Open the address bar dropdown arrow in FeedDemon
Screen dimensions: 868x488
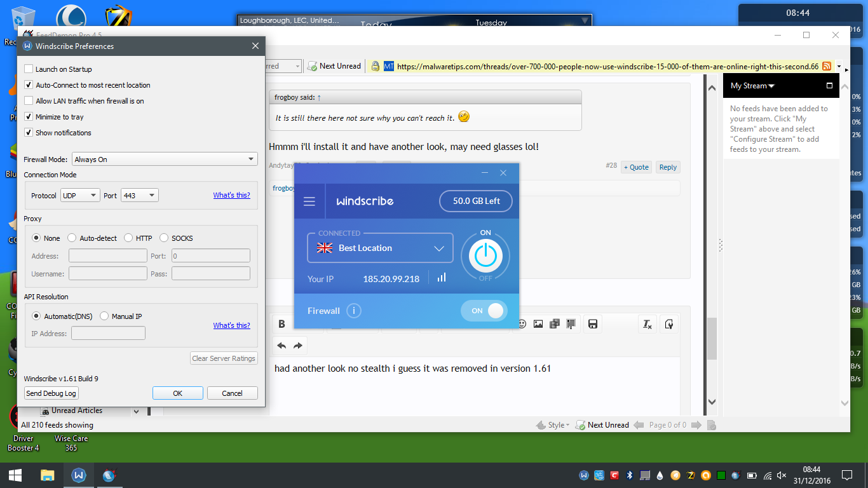tap(839, 66)
